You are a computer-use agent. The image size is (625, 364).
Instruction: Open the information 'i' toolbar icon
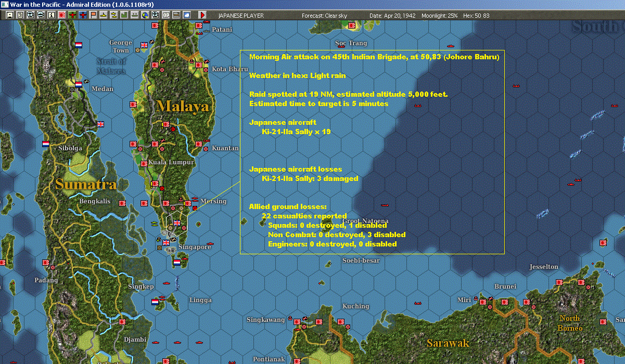click(x=51, y=16)
